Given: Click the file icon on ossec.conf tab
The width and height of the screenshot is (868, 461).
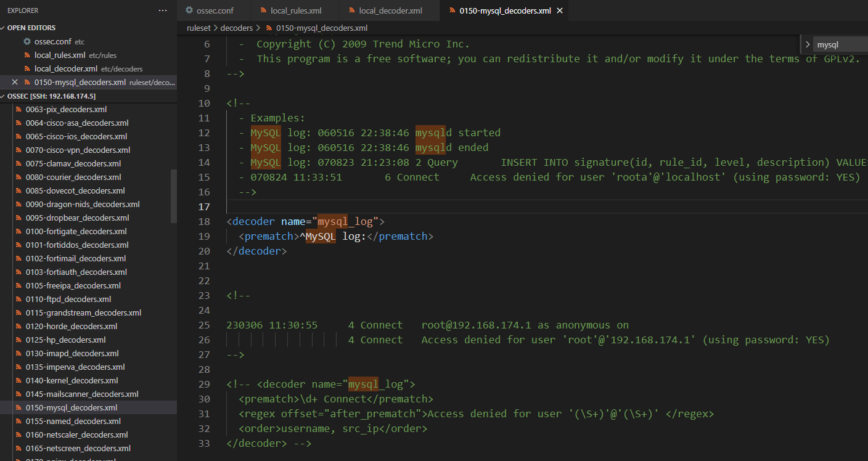Looking at the screenshot, I should 190,10.
